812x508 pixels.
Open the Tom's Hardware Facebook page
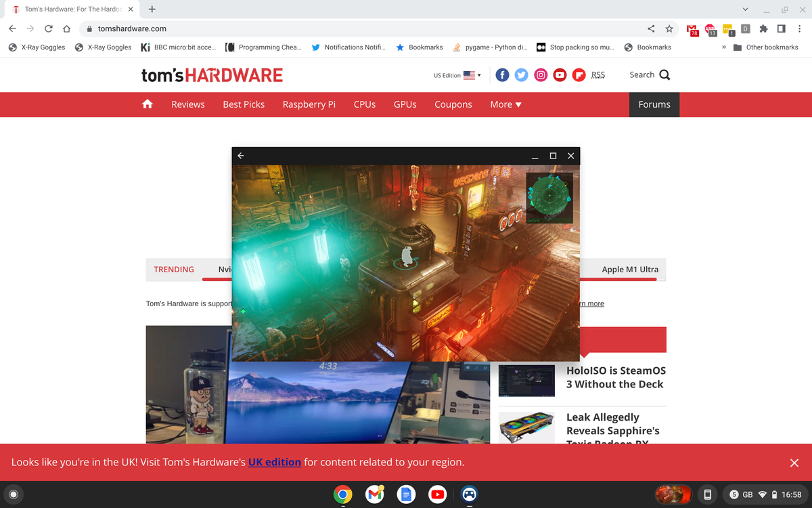[502, 75]
